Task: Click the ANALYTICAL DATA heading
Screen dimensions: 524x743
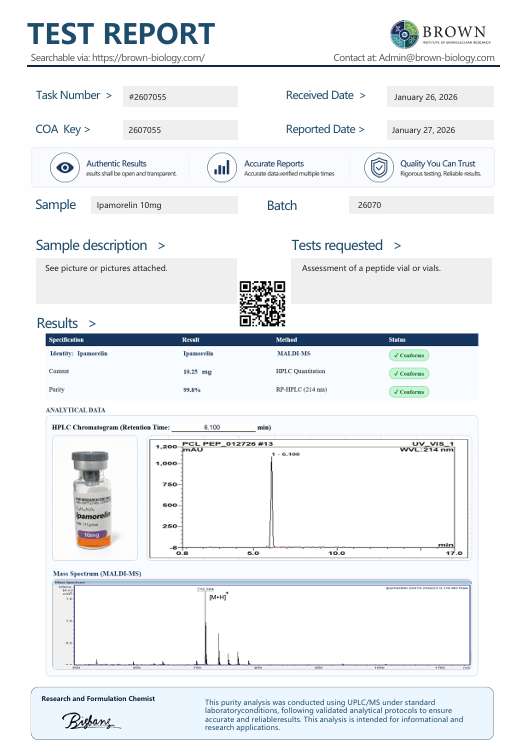Action: (76, 410)
